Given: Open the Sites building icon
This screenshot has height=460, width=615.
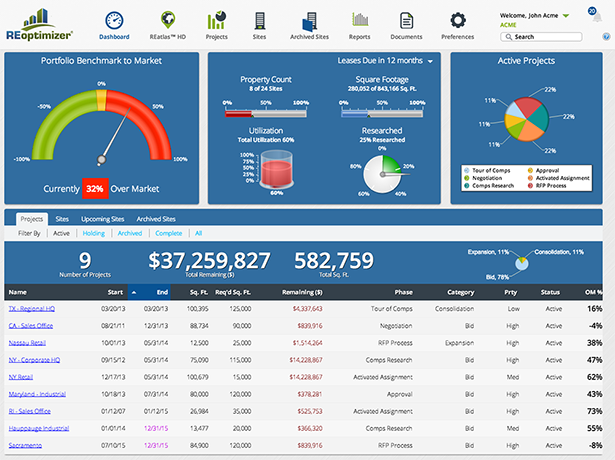Looking at the screenshot, I should [259, 21].
